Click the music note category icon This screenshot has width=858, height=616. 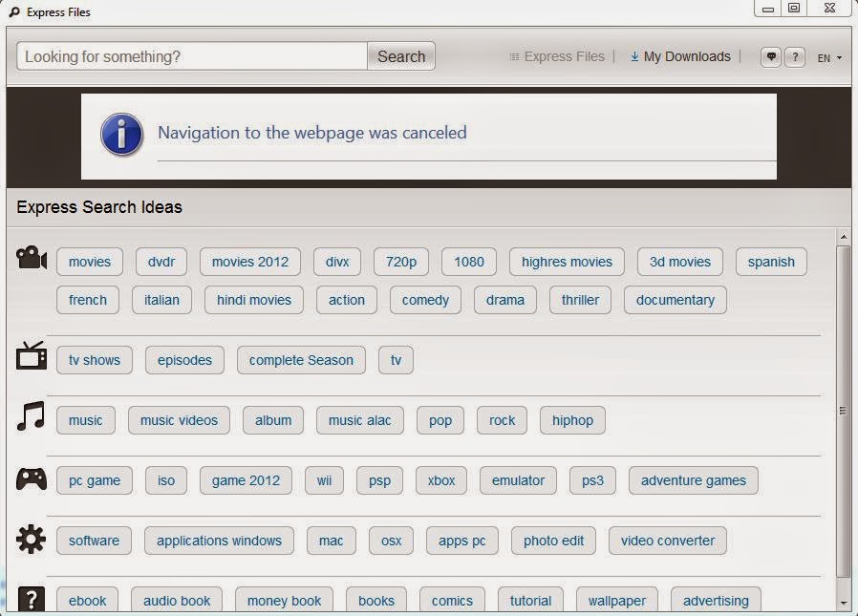point(31,414)
